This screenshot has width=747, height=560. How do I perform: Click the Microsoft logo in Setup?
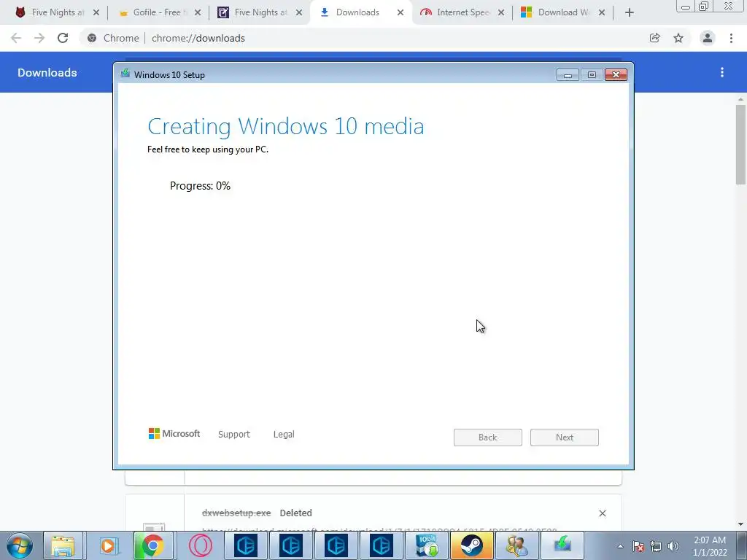[174, 433]
